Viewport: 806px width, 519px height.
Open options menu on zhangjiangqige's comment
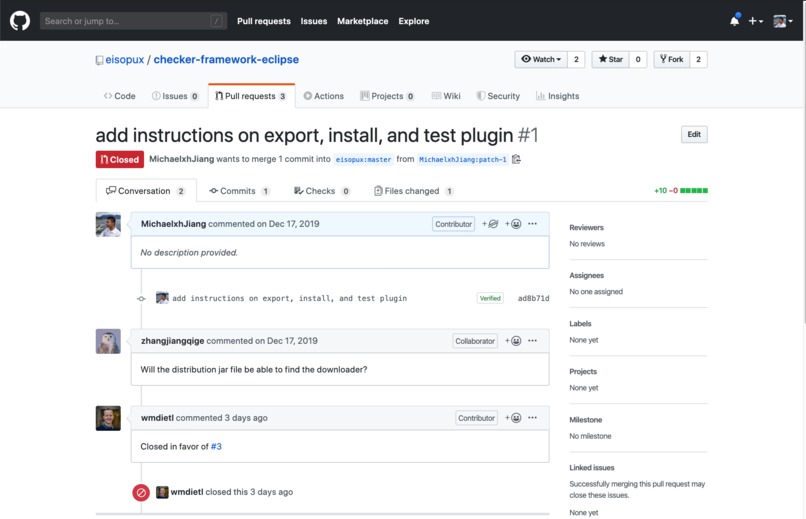[533, 341]
